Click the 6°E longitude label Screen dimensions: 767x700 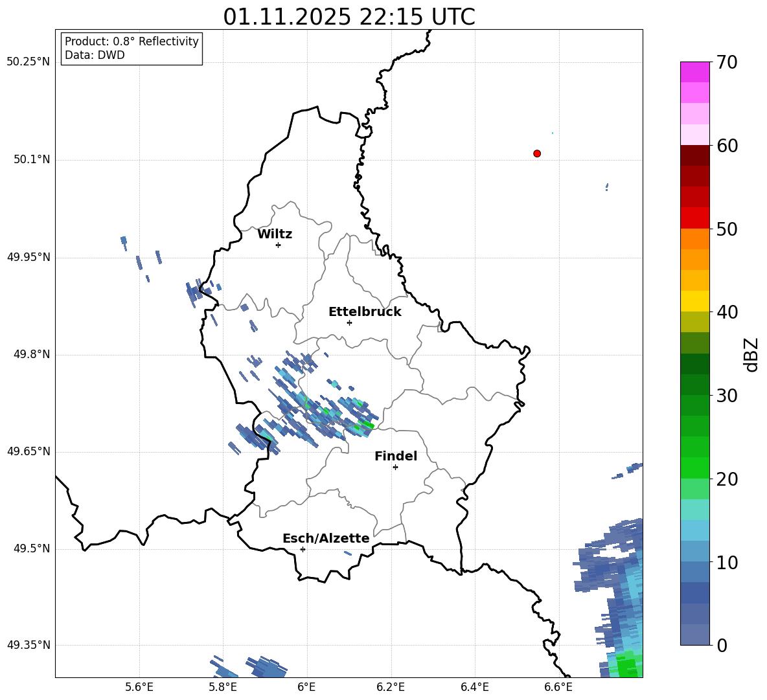[306, 687]
